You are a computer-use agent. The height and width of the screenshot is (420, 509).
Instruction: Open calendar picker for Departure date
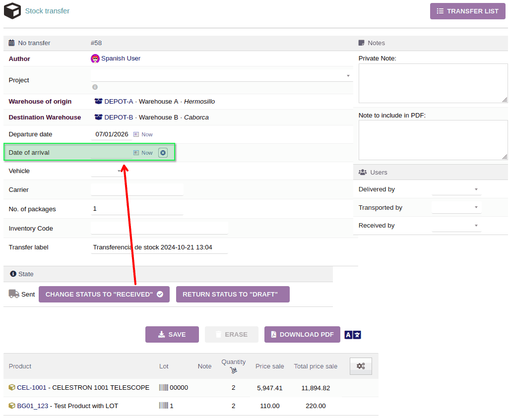(x=136, y=134)
